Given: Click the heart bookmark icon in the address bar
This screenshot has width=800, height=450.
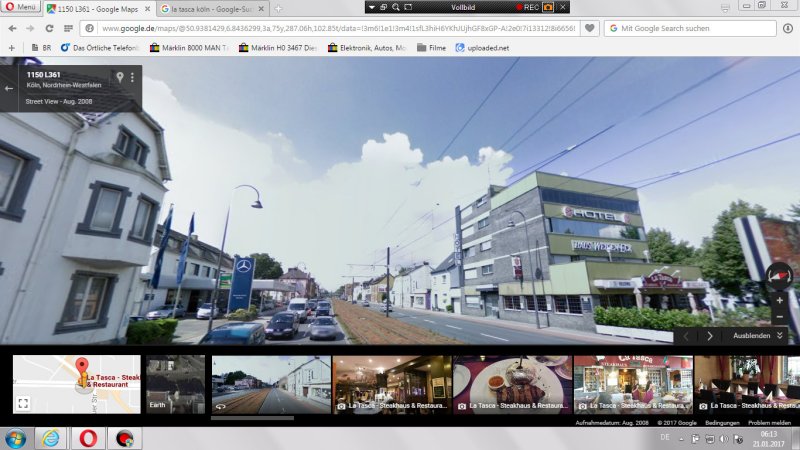Looking at the screenshot, I should [591, 28].
